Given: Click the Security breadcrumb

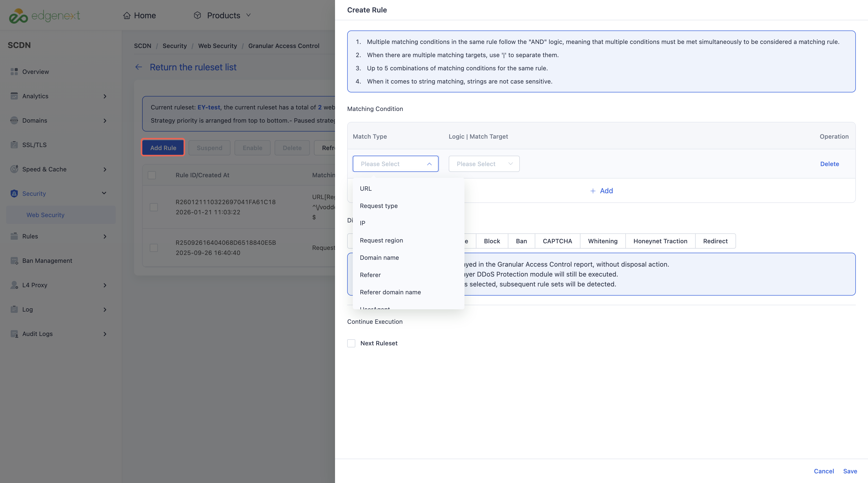Looking at the screenshot, I should tap(175, 46).
